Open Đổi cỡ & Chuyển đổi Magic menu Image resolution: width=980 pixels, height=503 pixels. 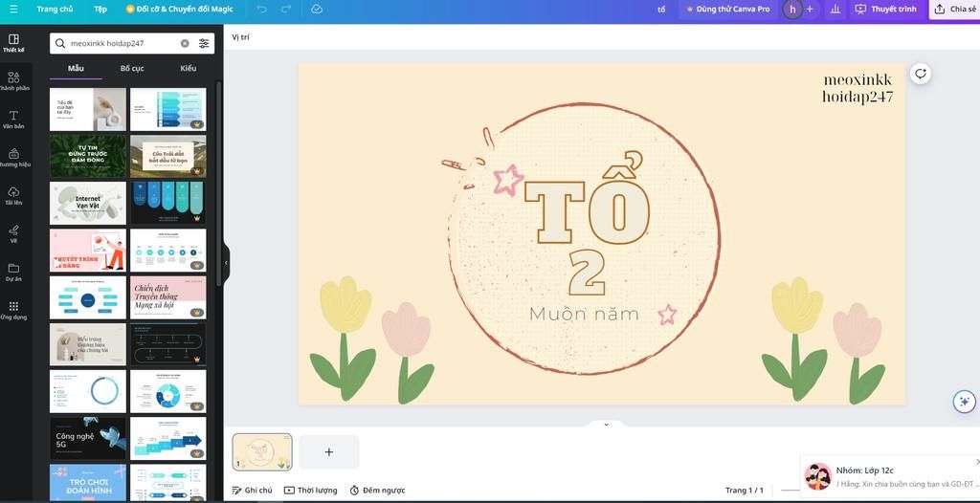click(x=179, y=10)
